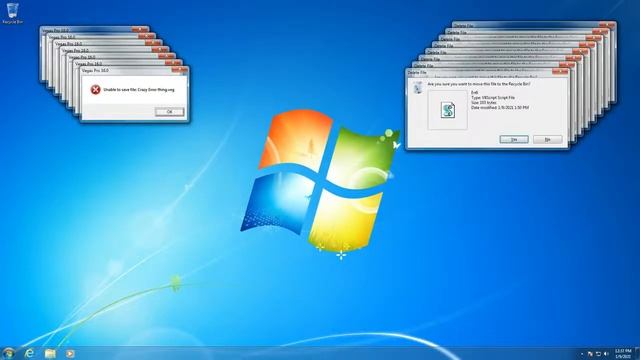Click the volume speaker tray icon
Image resolution: width=640 pixels, height=360 pixels.
[x=606, y=353]
